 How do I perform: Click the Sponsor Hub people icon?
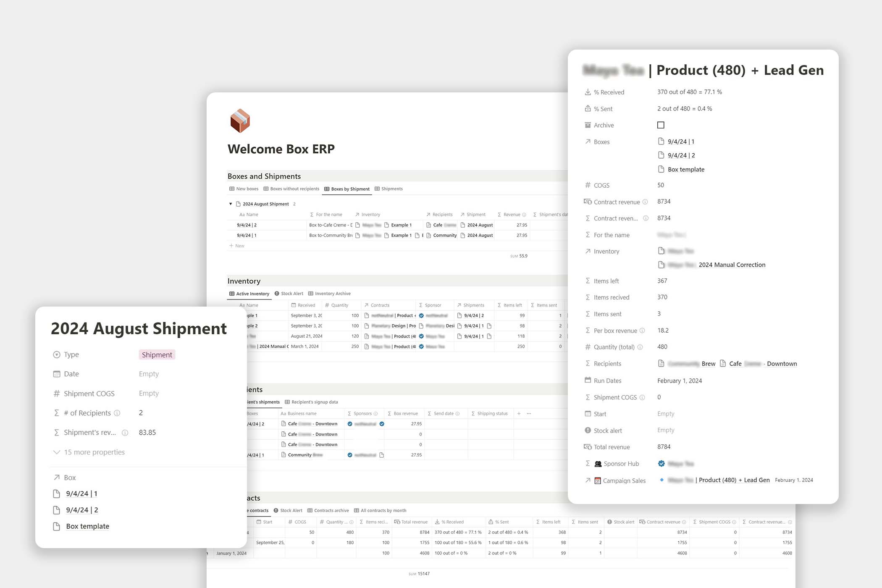pos(598,463)
